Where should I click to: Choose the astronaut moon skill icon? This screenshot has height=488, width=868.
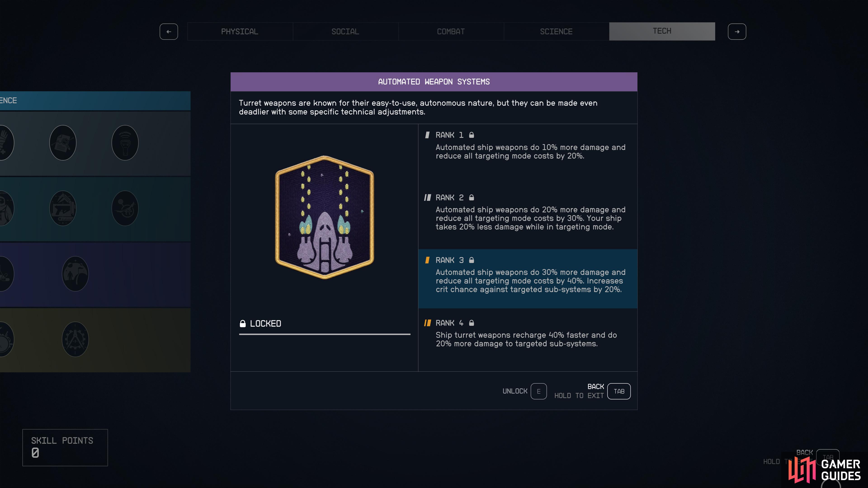tap(75, 273)
